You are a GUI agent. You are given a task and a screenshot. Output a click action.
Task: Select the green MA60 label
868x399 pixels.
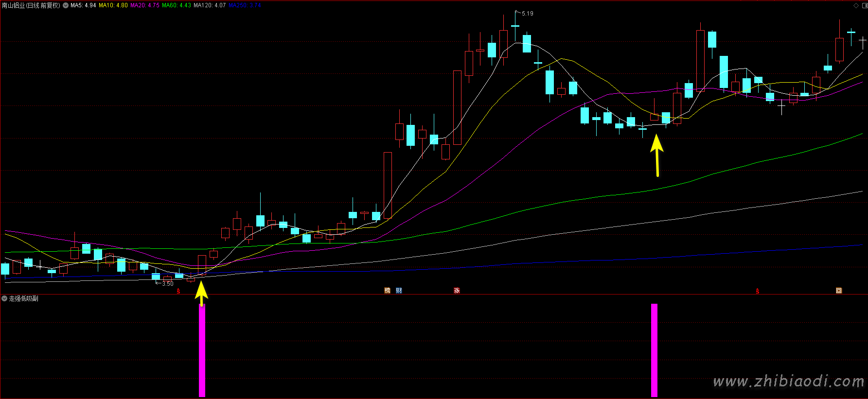(177, 5)
